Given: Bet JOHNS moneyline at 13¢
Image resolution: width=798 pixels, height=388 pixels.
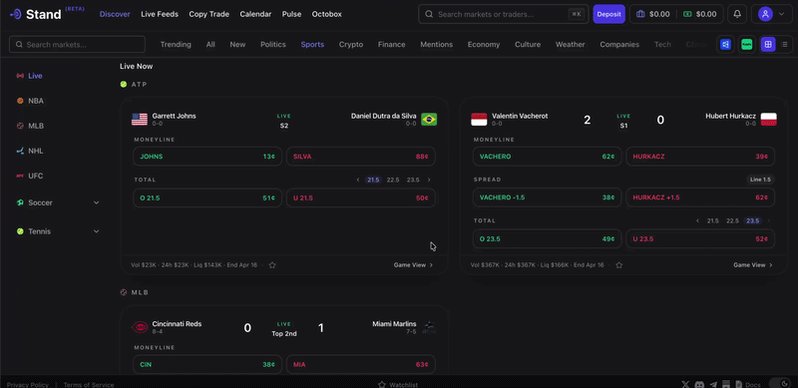Looking at the screenshot, I should coord(207,156).
